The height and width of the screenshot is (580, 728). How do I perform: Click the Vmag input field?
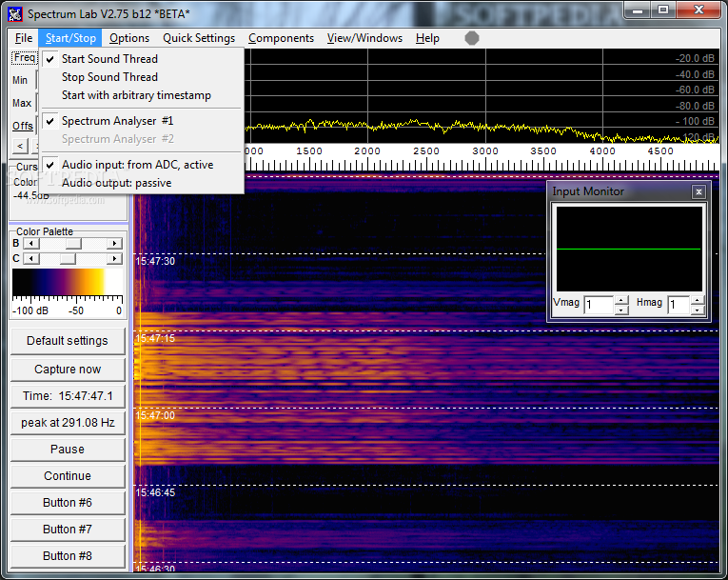600,305
